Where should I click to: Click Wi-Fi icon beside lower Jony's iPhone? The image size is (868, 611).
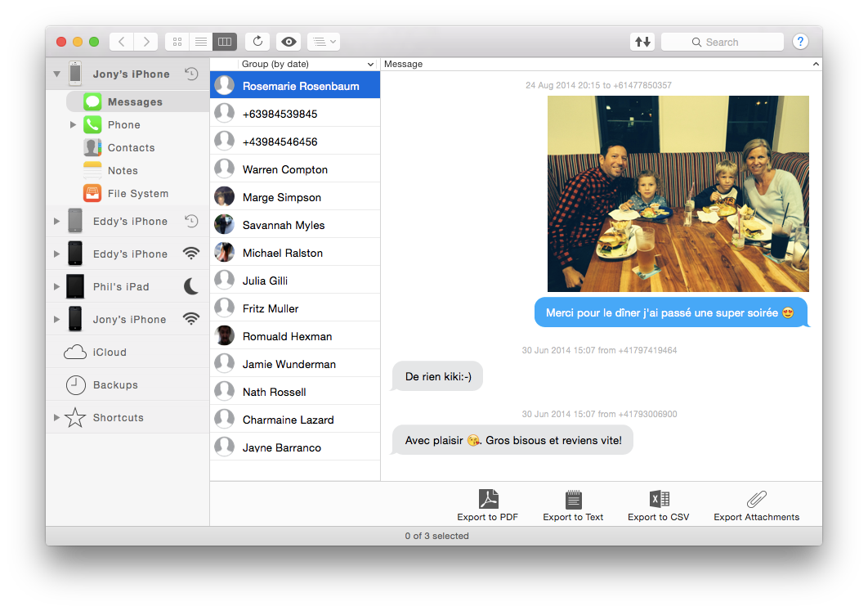tap(191, 319)
